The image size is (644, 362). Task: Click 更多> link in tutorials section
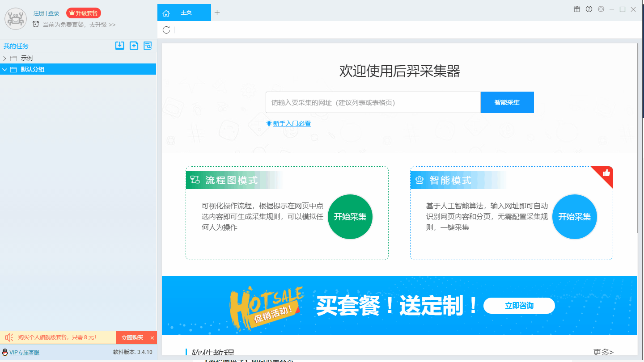point(604,352)
